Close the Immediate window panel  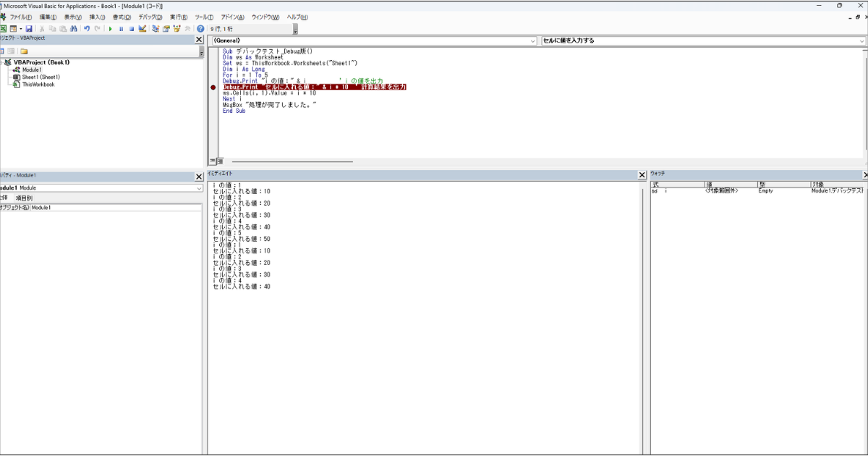pos(642,175)
